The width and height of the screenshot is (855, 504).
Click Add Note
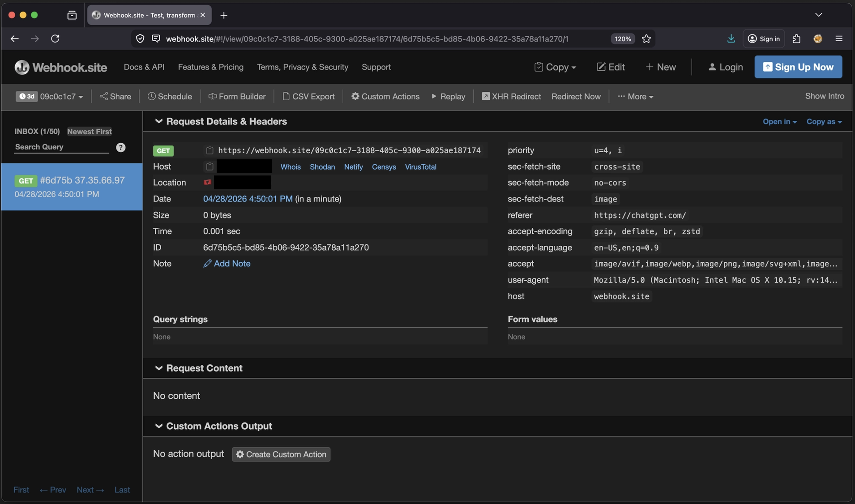227,264
